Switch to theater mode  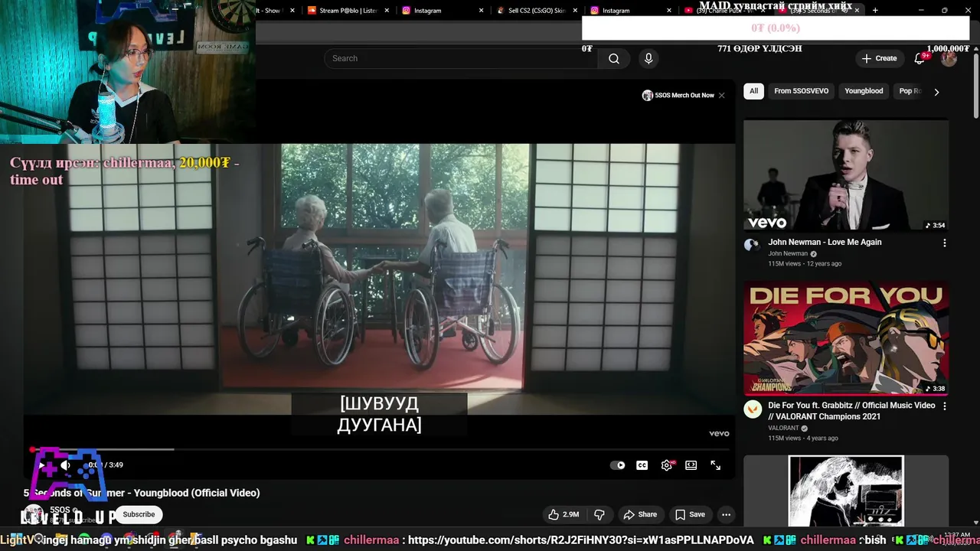pyautogui.click(x=691, y=465)
